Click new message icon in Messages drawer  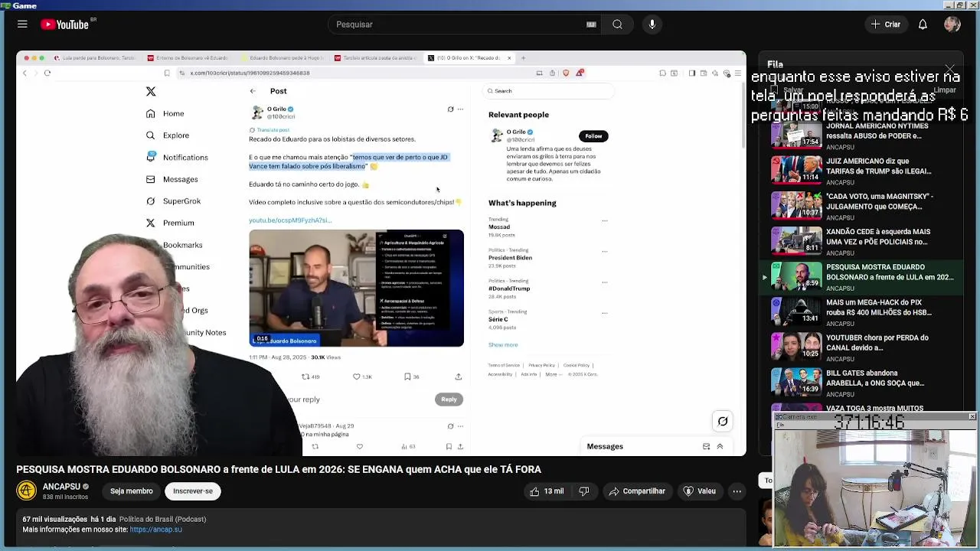(706, 446)
